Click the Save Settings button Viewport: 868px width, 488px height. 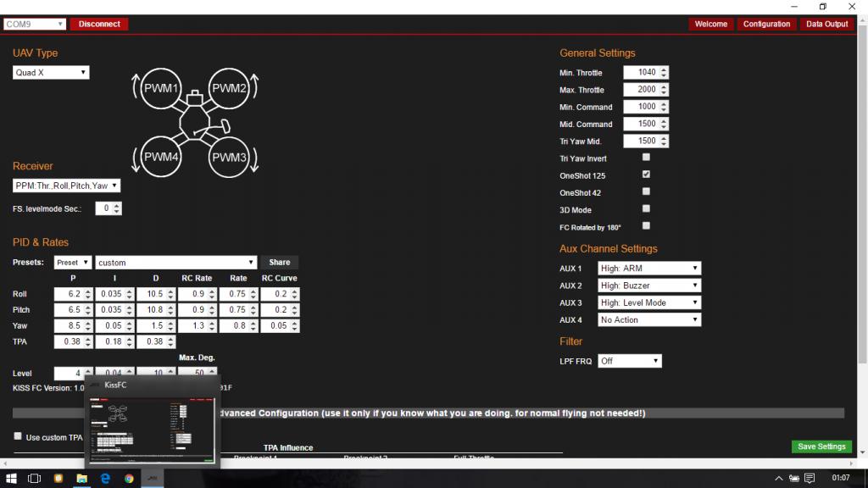point(821,446)
